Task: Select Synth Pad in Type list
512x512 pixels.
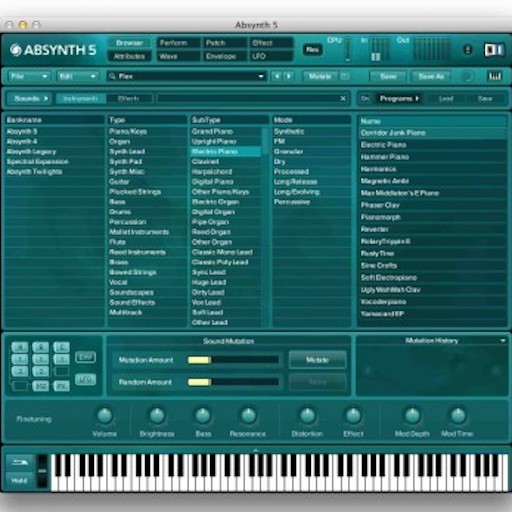Action: pyautogui.click(x=147, y=162)
